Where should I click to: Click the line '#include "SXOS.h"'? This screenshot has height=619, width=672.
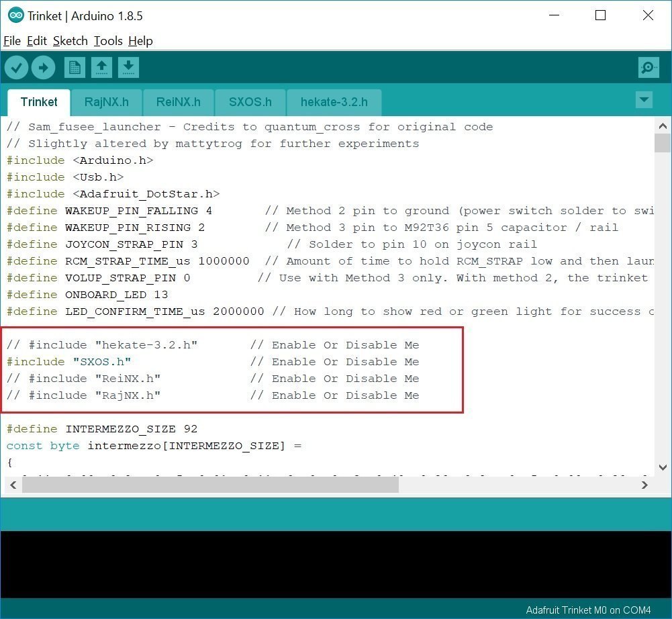(x=68, y=362)
